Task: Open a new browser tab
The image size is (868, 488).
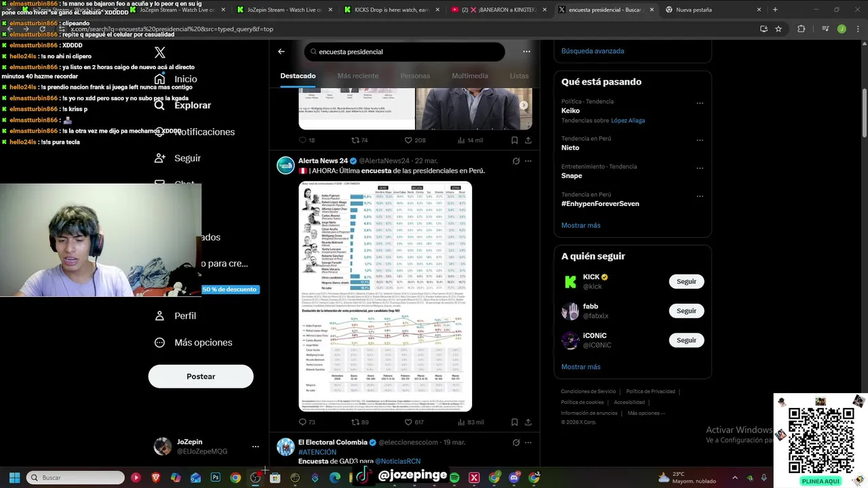Action: tap(775, 9)
